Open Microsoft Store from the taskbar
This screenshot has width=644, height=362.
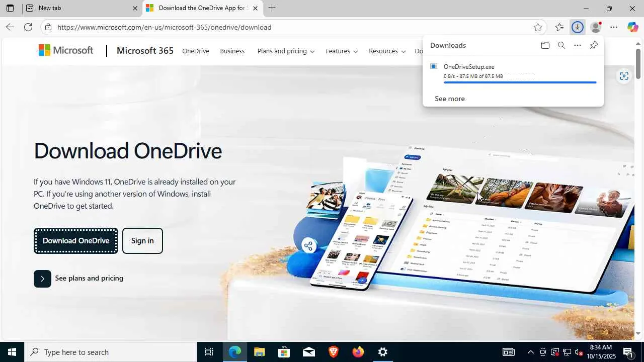(x=284, y=352)
